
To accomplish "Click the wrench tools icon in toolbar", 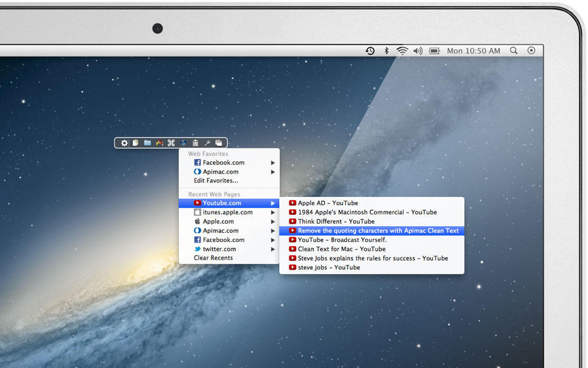I will [x=207, y=143].
